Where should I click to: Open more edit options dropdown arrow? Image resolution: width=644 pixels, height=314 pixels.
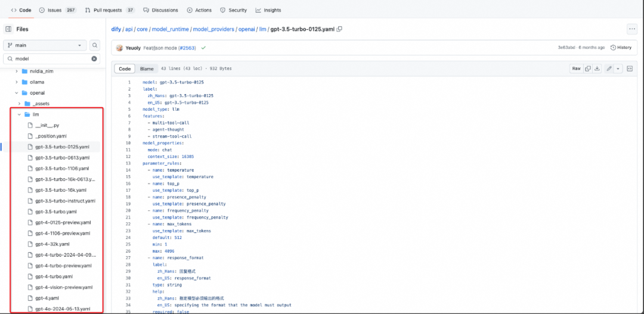click(x=618, y=69)
